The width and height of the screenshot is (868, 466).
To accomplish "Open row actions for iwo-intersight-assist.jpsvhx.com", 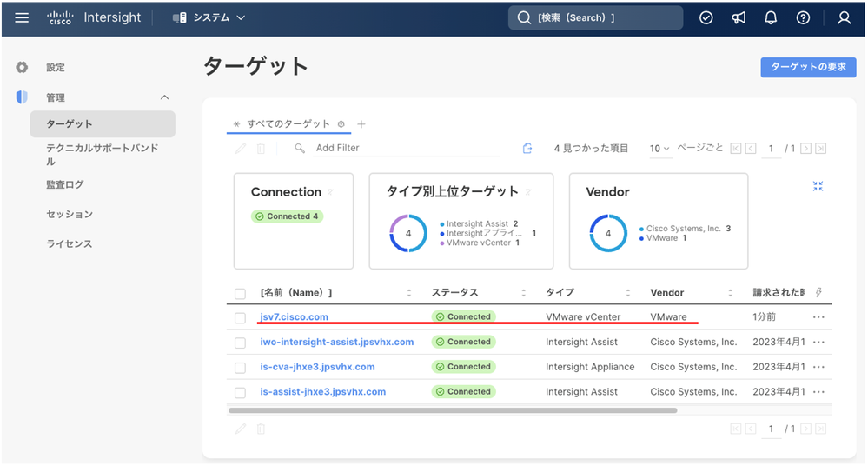I will pyautogui.click(x=818, y=342).
